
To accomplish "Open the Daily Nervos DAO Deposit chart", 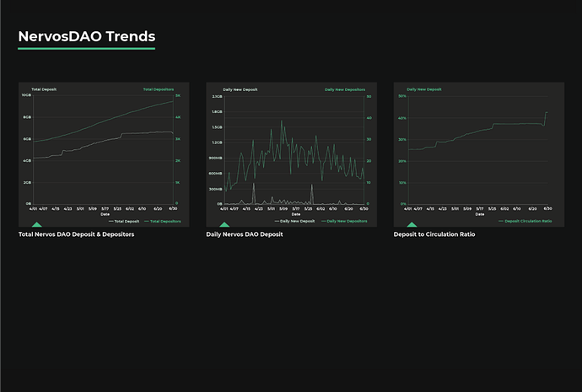I will coord(291,152).
